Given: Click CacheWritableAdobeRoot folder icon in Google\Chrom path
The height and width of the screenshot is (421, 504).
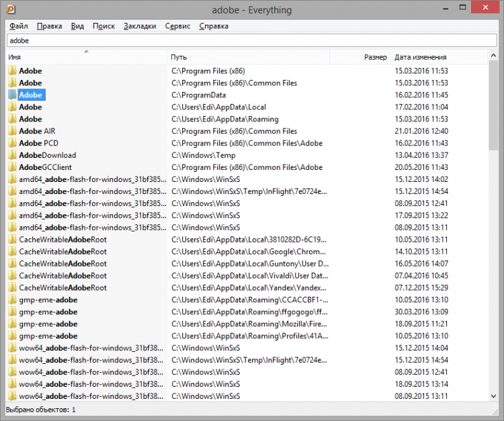Looking at the screenshot, I should click(x=12, y=251).
